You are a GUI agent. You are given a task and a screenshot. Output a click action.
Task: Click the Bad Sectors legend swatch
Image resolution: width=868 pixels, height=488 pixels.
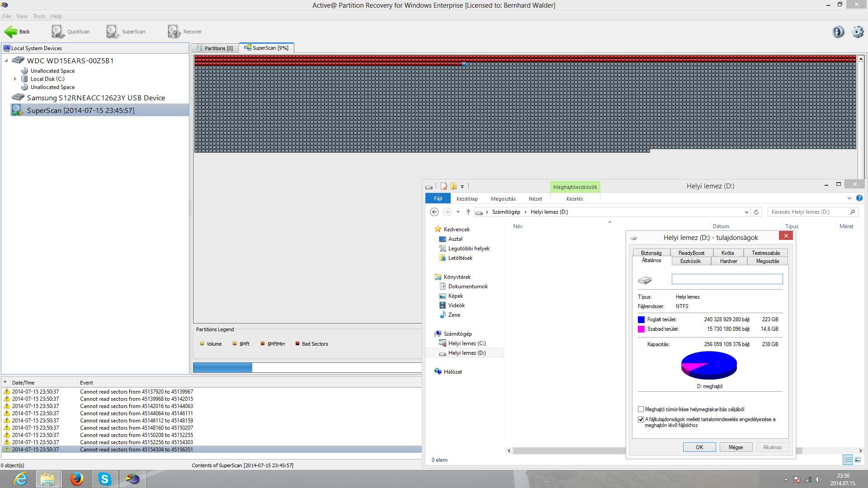point(297,344)
